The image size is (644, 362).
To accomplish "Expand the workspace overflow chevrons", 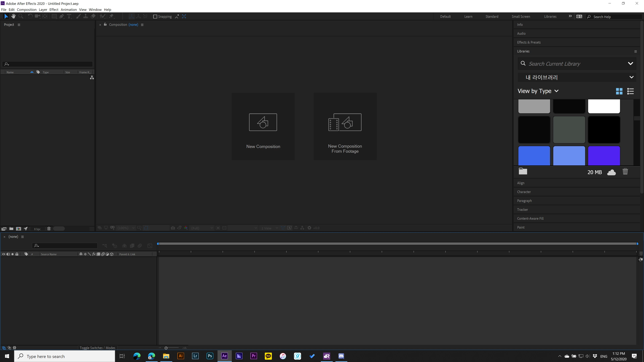I will [570, 16].
